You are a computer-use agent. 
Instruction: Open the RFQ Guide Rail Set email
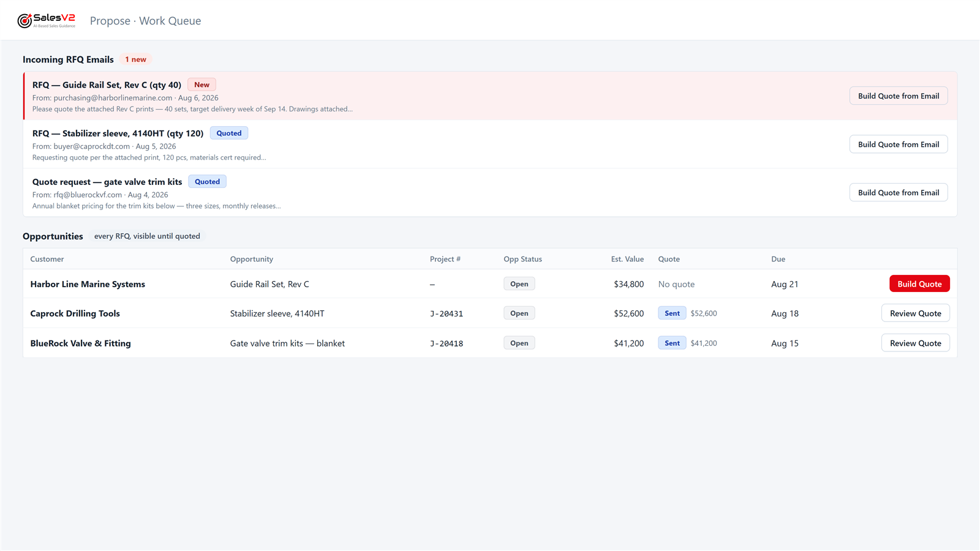tap(490, 96)
